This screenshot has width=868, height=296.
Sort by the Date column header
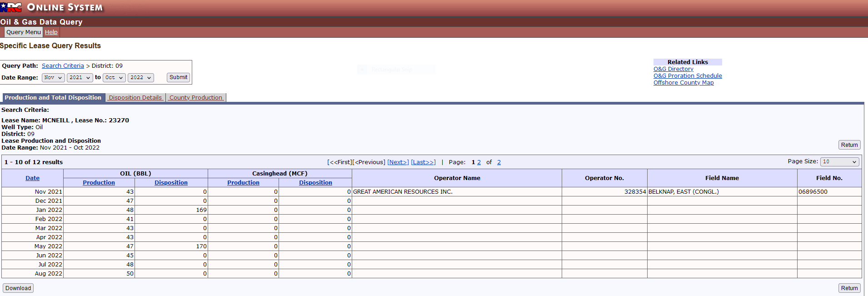coord(32,178)
